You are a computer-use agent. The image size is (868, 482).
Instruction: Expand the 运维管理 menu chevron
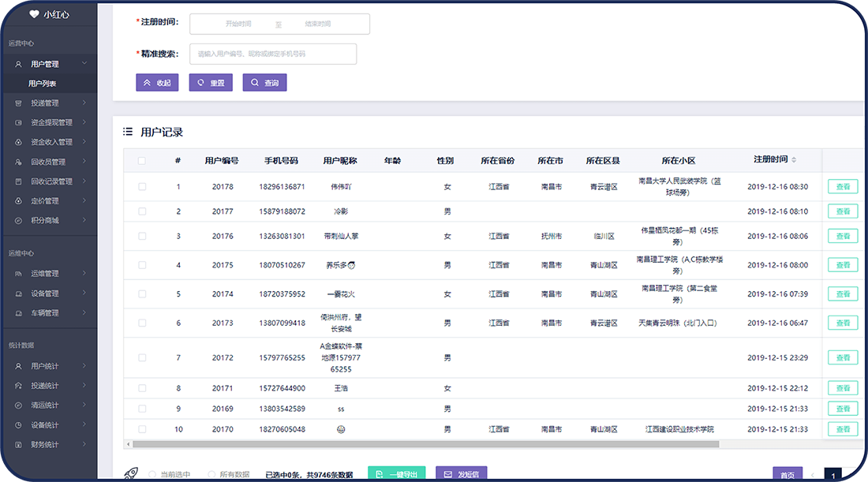[84, 273]
